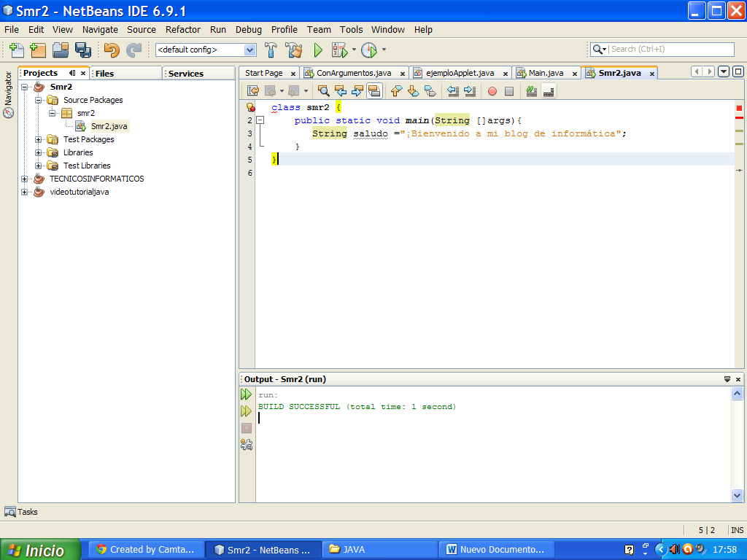Clean and Build project with broom icon
The image size is (747, 560).
tap(293, 50)
